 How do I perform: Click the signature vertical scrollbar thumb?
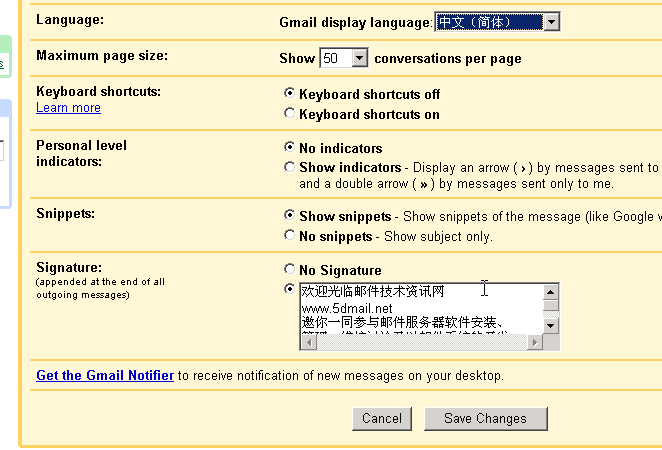tap(551, 305)
